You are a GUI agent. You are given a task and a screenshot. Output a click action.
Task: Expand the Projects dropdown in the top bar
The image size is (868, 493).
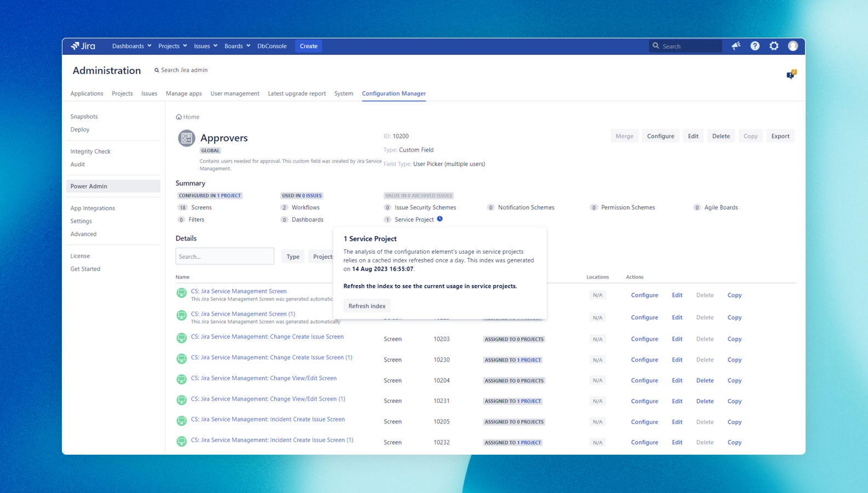click(173, 46)
